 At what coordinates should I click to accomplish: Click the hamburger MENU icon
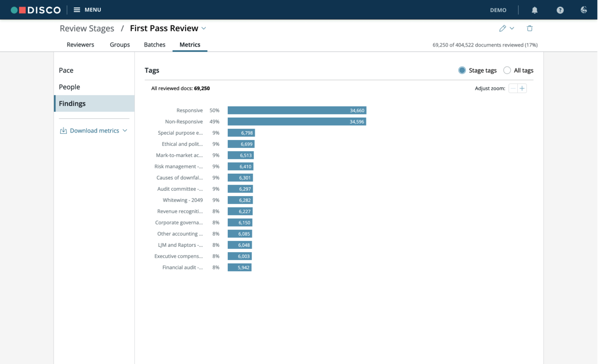77,10
